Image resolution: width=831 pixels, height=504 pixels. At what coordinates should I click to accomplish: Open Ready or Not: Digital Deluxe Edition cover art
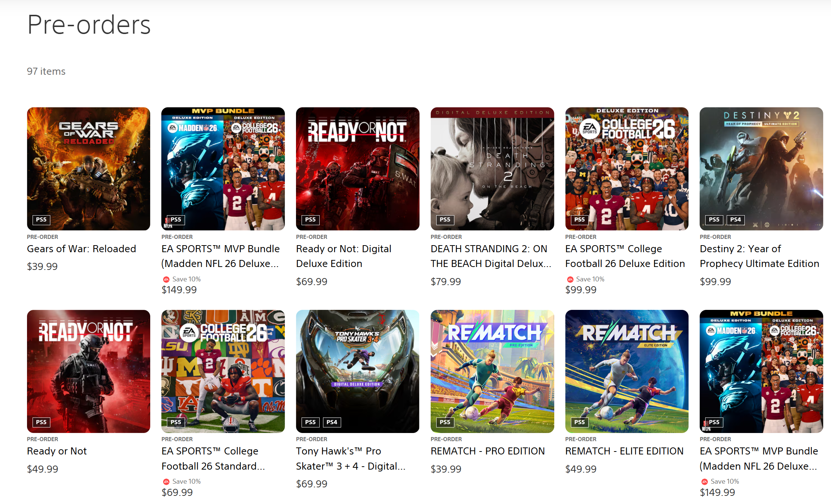(358, 169)
